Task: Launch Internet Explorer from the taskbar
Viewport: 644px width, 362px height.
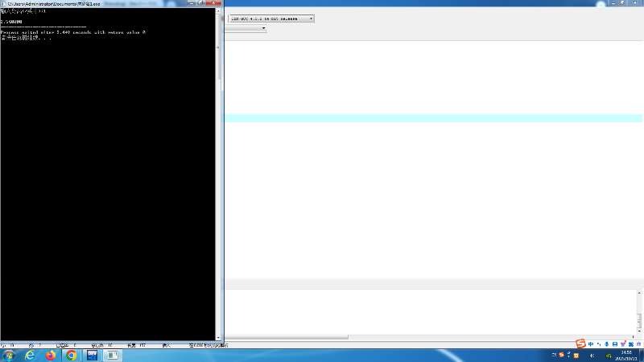Action: point(30,356)
